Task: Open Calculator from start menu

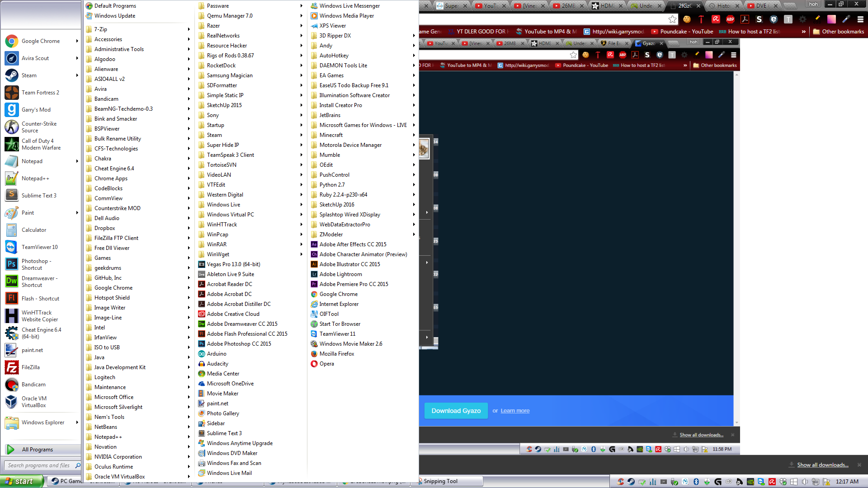Action: point(40,230)
